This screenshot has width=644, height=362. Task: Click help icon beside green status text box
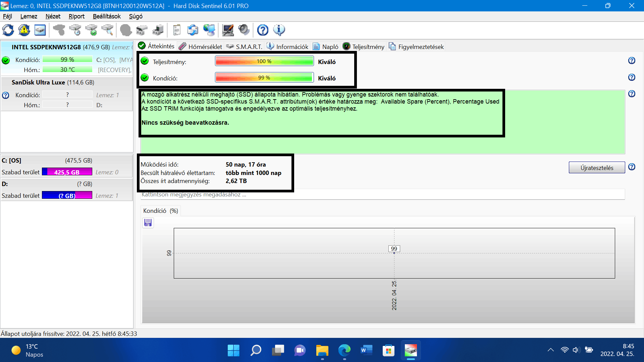[632, 94]
